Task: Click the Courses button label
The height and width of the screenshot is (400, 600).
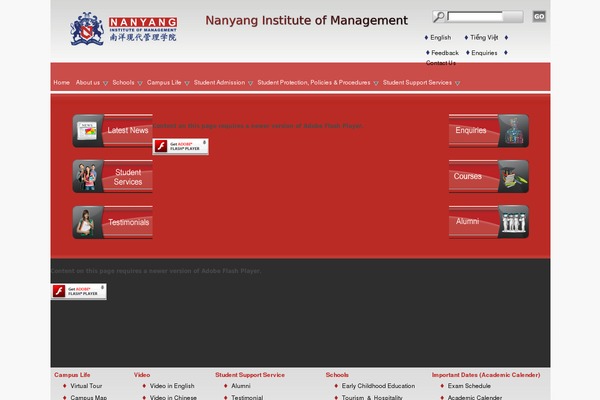Action: point(468,176)
